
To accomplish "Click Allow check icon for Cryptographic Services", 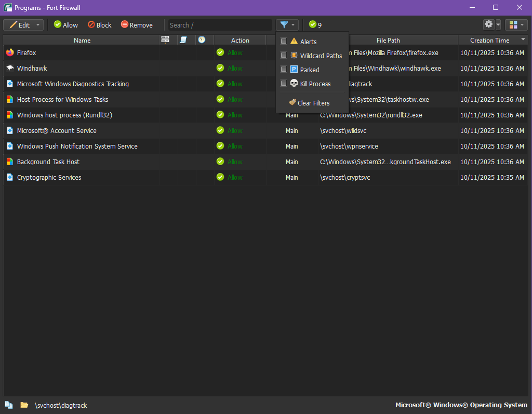I will 220,177.
